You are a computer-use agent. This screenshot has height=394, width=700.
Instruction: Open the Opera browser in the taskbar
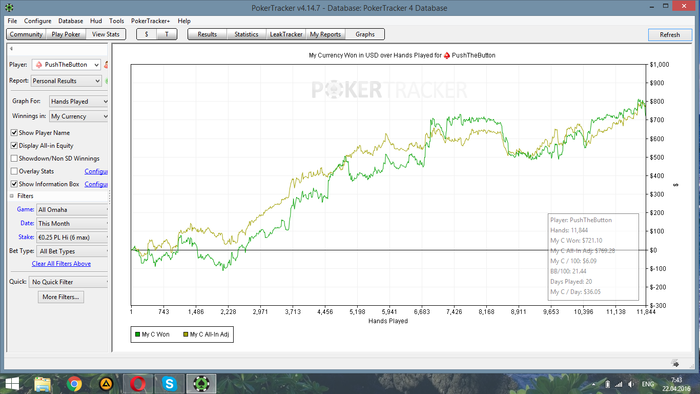pos(138,384)
